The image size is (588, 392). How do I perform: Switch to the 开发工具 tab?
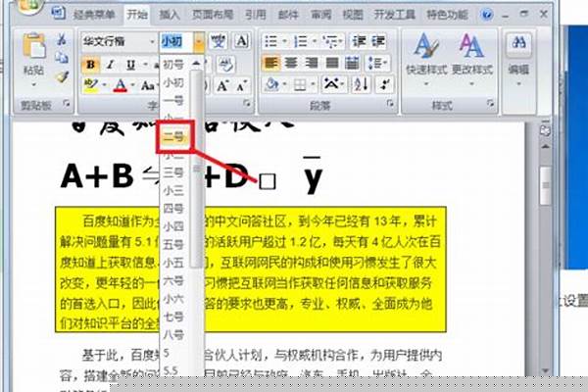pyautogui.click(x=395, y=15)
